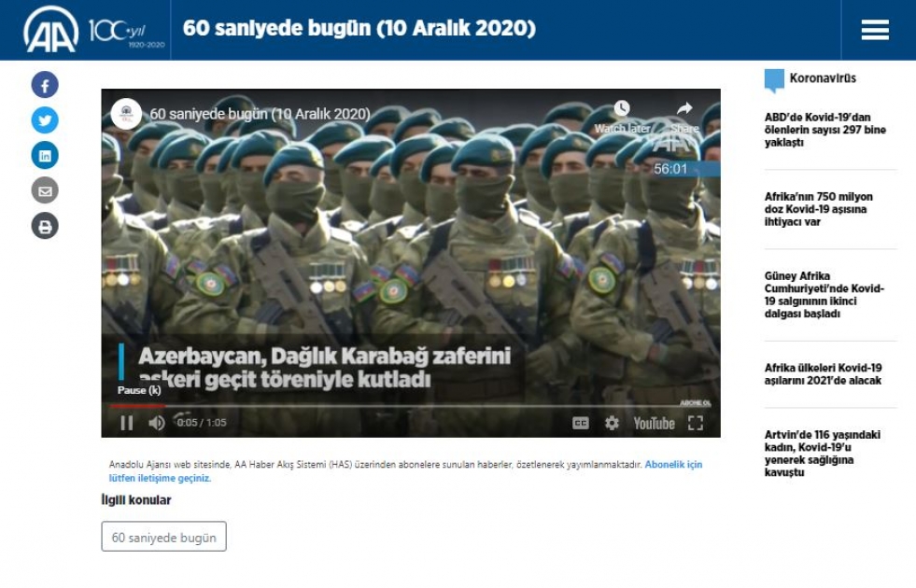Open 'Artvin'de 116 yaşındaki kadın' article
Image resolution: width=916 pixels, height=588 pixels.
[823, 453]
